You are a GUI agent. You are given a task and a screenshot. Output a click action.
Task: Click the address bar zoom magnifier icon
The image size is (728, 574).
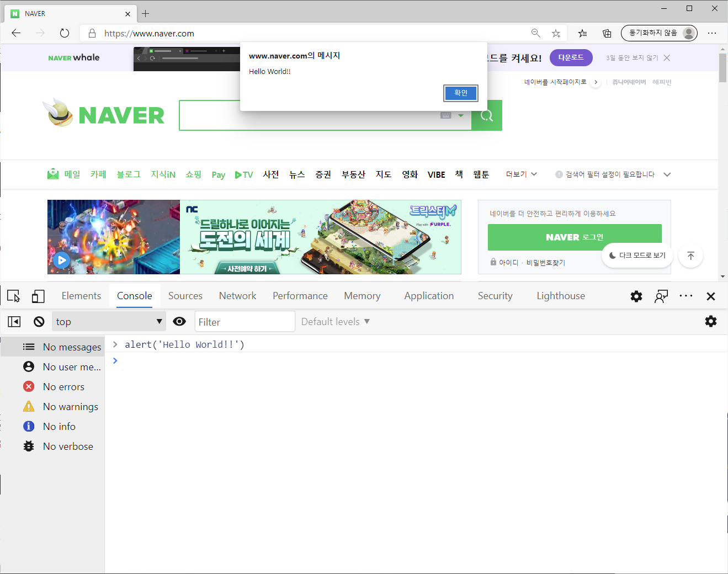[535, 33]
